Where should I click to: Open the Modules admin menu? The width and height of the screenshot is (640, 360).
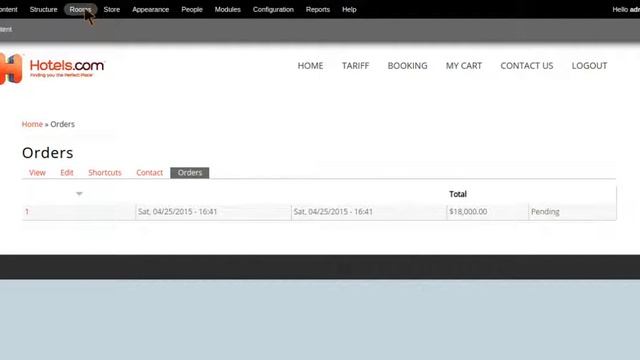point(227,9)
